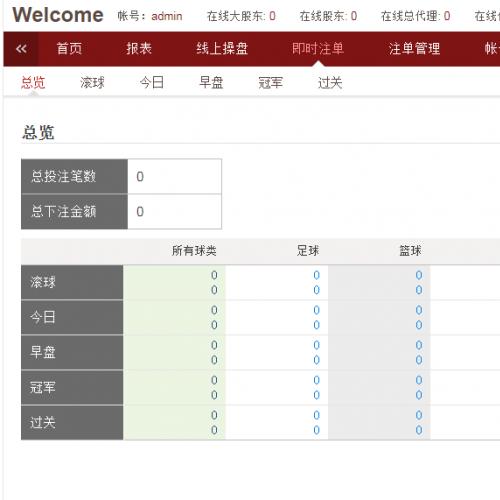Switch to the 今日 sub-tab
Image resolution: width=500 pixels, height=500 pixels.
(152, 83)
